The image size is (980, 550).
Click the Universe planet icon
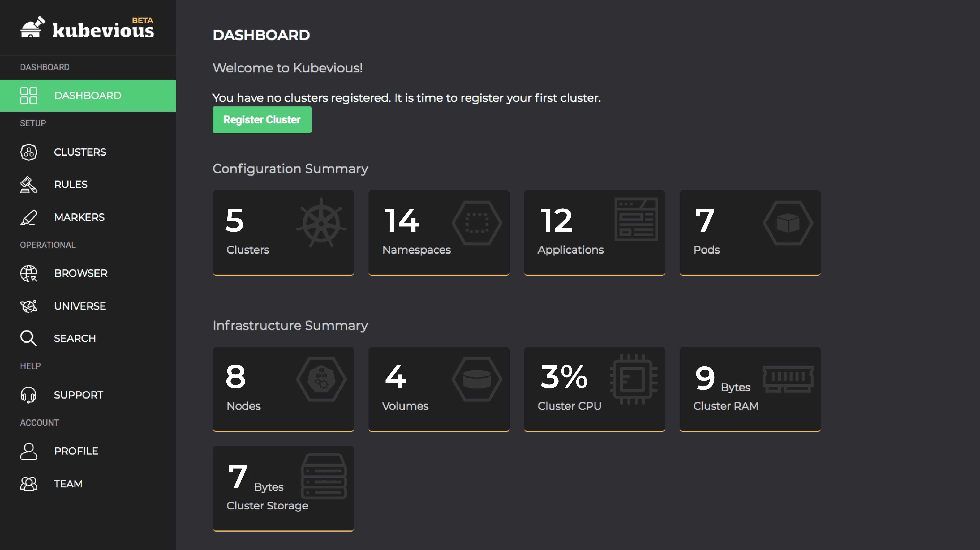tap(29, 306)
